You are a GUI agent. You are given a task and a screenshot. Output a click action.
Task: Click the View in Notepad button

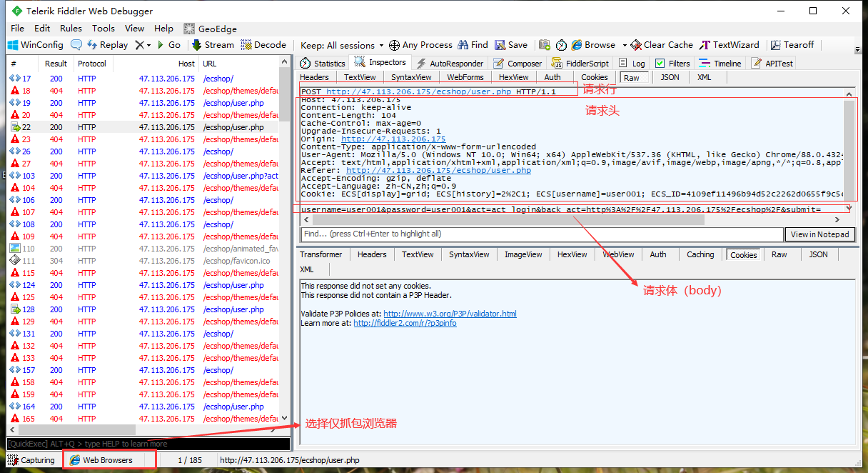[820, 234]
